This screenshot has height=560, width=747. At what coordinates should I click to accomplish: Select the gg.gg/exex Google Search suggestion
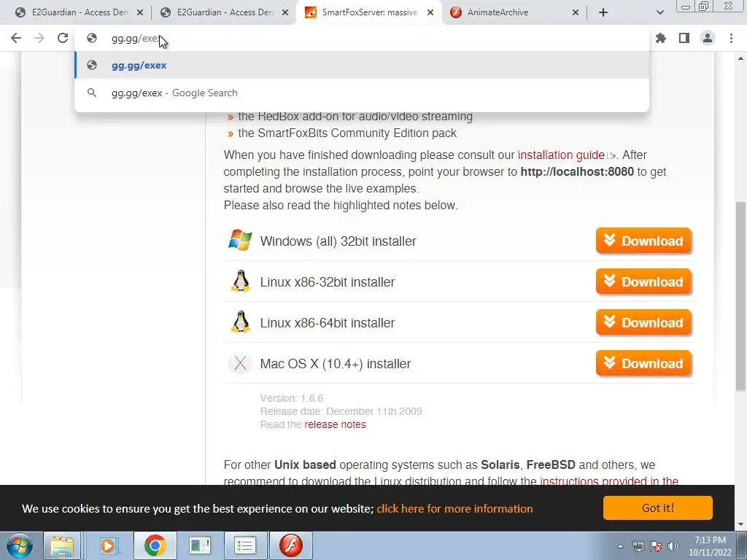click(362, 93)
